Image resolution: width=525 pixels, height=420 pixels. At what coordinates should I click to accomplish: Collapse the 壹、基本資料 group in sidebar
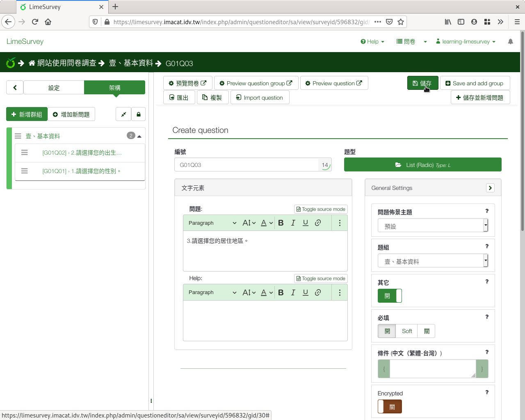click(x=139, y=136)
